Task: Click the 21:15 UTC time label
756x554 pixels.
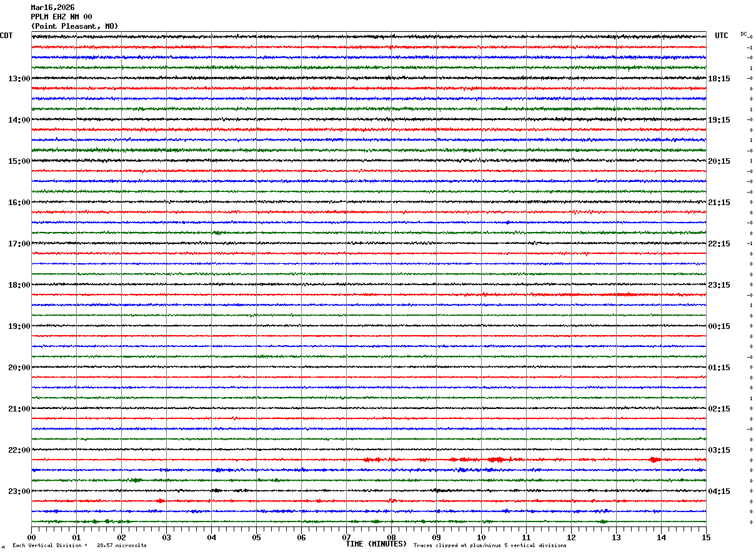Action: [719, 203]
